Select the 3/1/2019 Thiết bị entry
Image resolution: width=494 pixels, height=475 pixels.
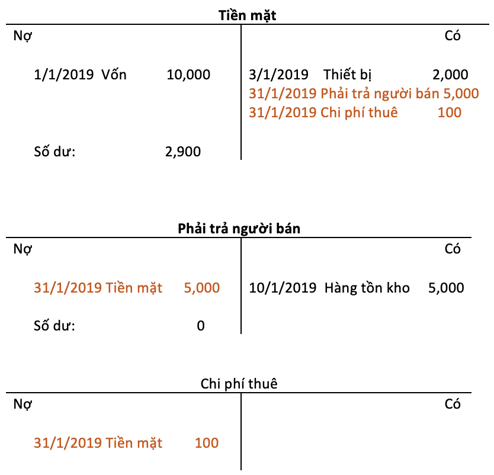tap(310, 75)
